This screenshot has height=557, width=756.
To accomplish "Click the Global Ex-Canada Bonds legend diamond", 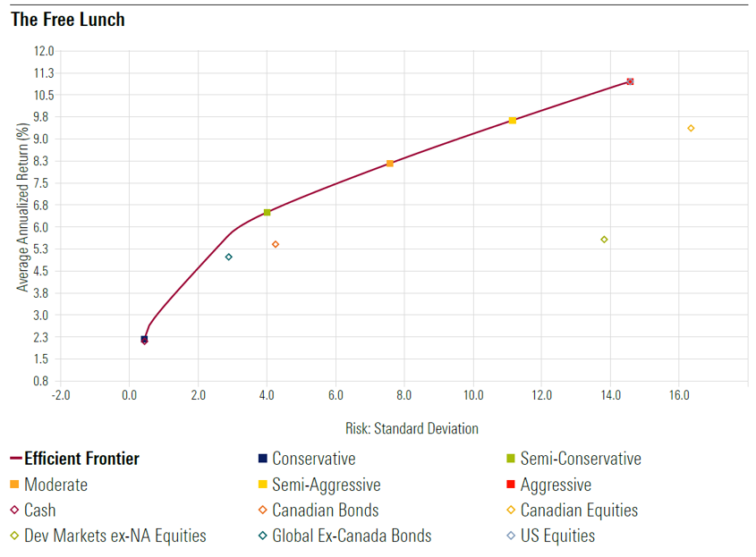I will pyautogui.click(x=262, y=536).
